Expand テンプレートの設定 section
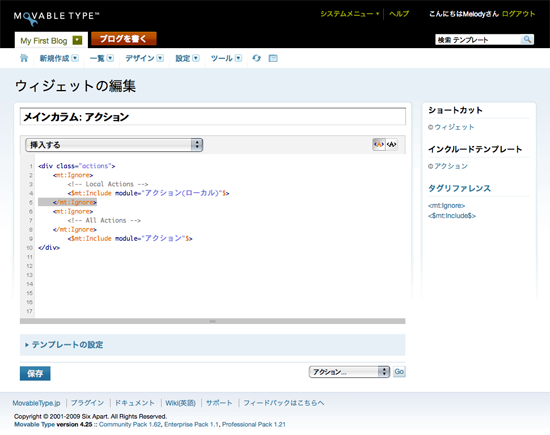550x435 pixels. coord(64,345)
